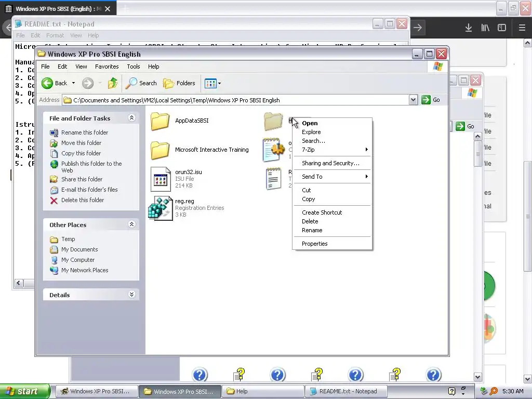
Task: Select Microsoft Interactive Training folder icon
Action: tap(160, 150)
